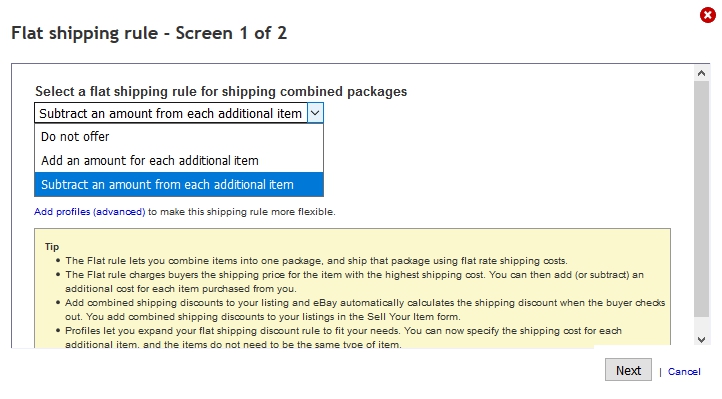Image resolution: width=722 pixels, height=399 pixels.
Task: Click the scrollbar track below the thumb
Action: (x=701, y=325)
